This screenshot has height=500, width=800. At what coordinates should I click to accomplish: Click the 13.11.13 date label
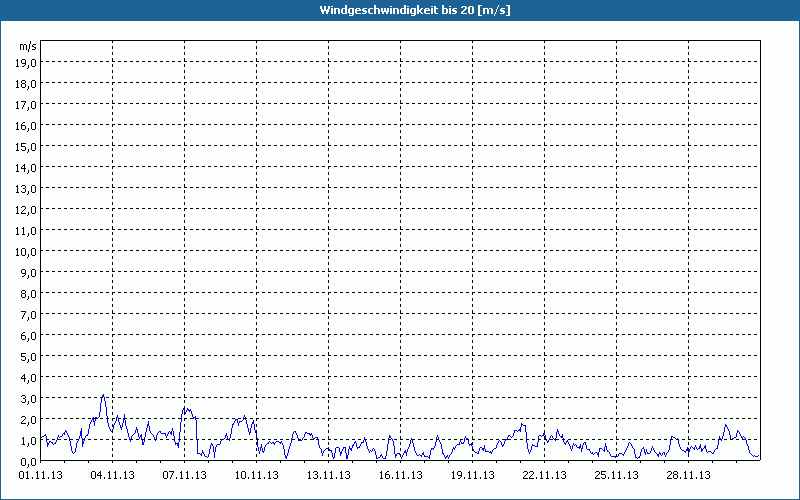pos(329,476)
